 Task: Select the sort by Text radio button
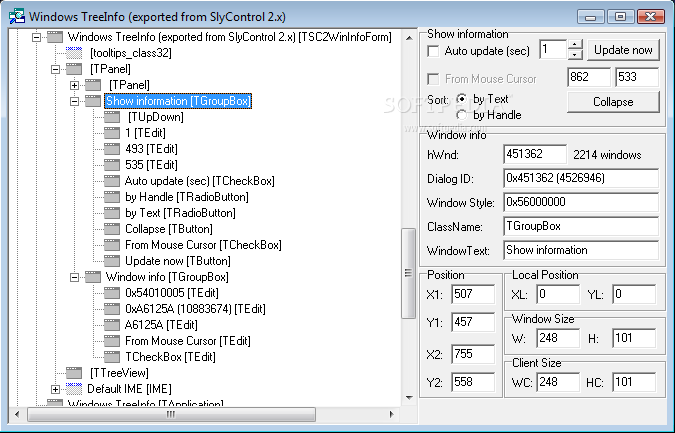coord(461,99)
